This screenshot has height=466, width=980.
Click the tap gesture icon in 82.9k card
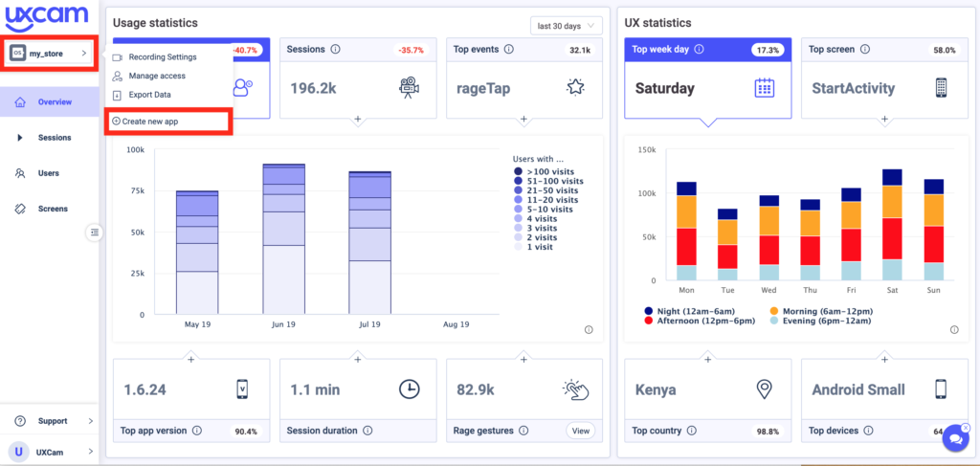[575, 389]
